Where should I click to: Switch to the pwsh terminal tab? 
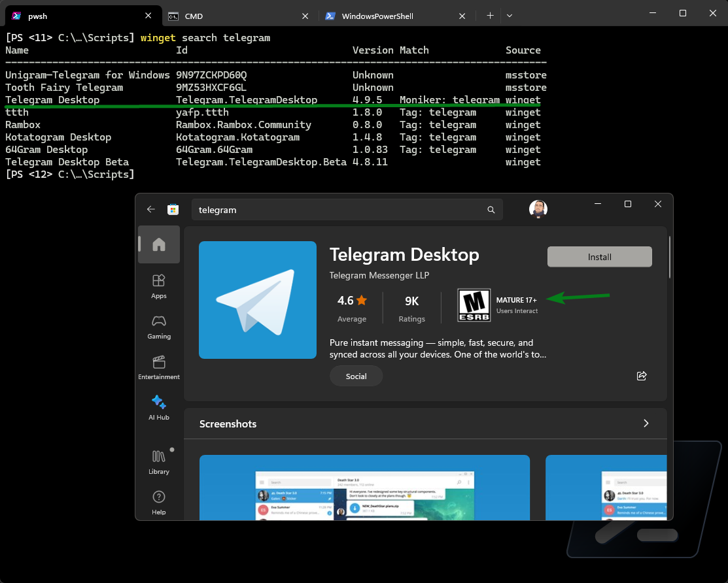[x=84, y=16]
